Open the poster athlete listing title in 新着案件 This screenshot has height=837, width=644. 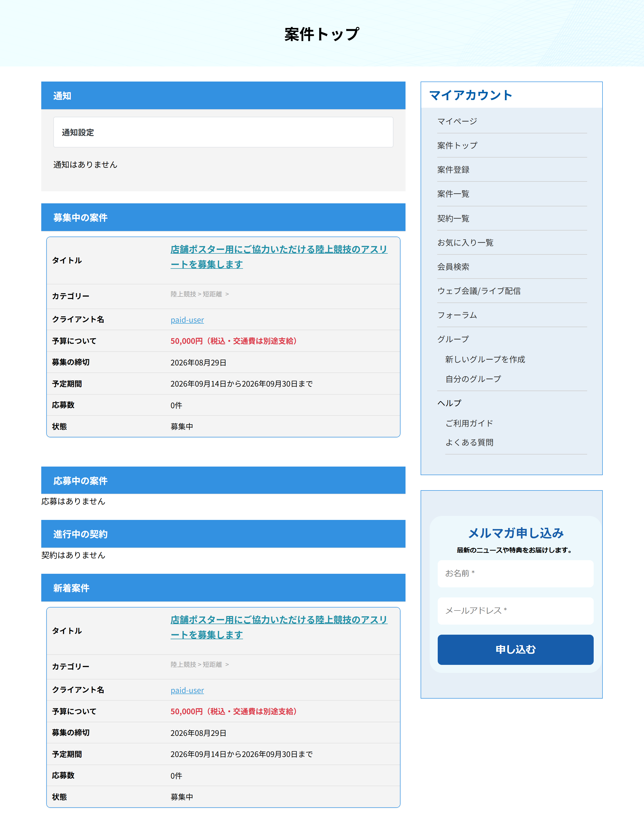(x=278, y=627)
